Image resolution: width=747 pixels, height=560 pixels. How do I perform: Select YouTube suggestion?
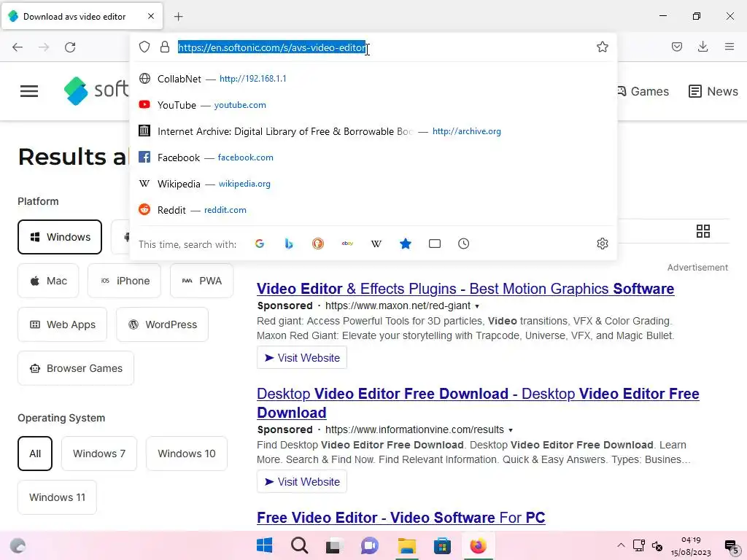click(373, 105)
